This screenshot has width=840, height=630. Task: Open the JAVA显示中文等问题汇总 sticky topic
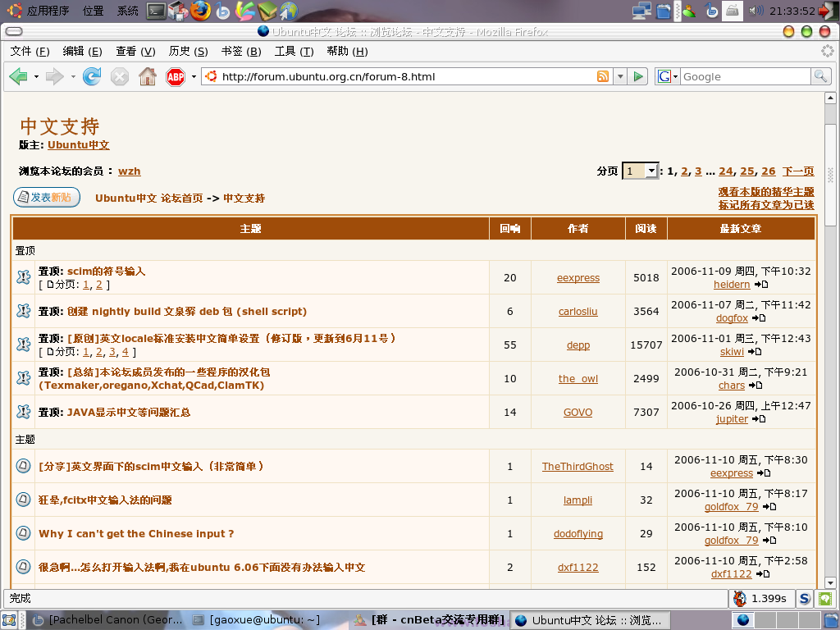click(129, 413)
